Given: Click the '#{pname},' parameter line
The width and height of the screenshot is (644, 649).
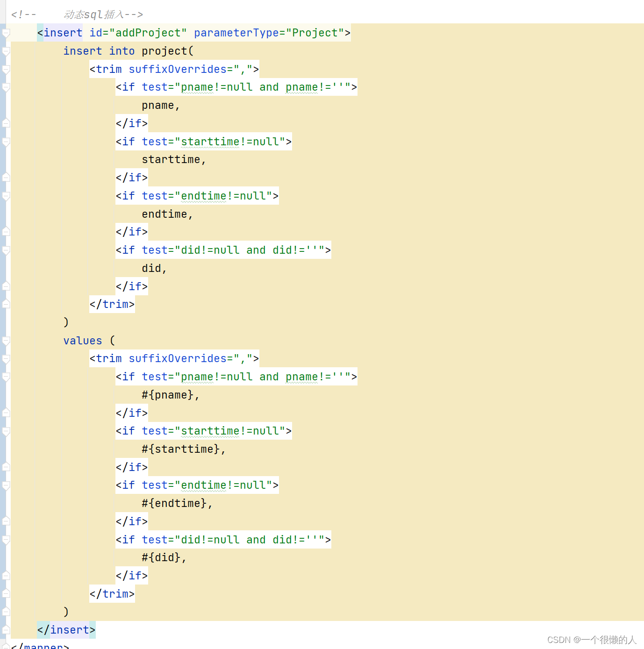Looking at the screenshot, I should click(171, 395).
